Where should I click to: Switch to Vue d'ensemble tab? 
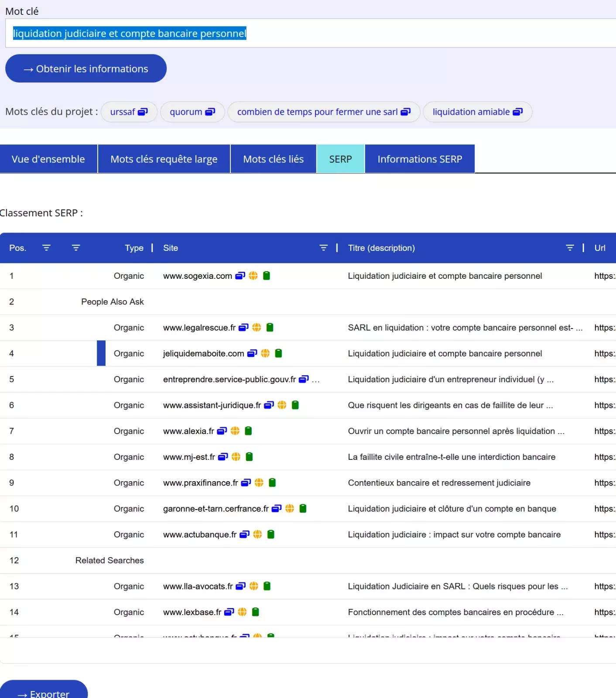coord(48,159)
